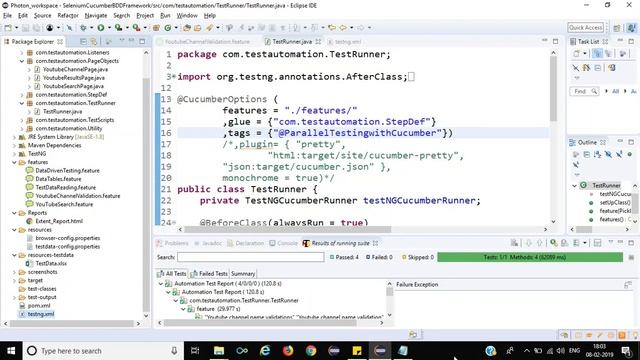Open the Problems tab

point(172,243)
